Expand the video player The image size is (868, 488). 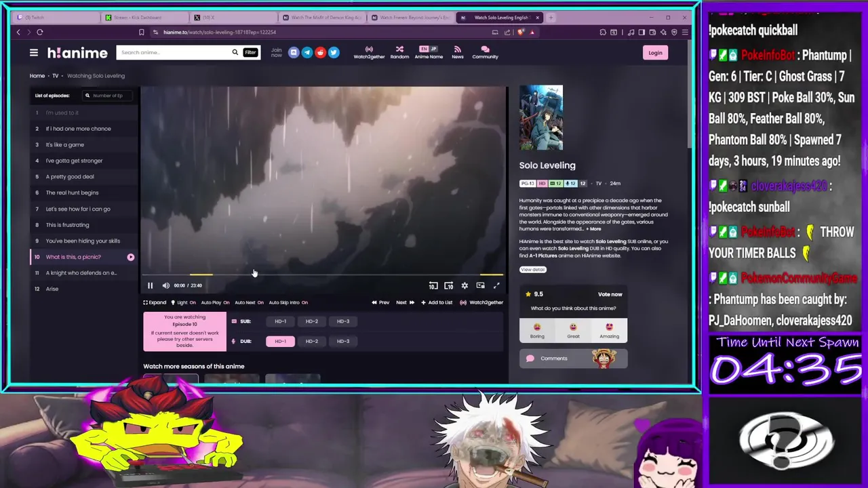(x=155, y=302)
